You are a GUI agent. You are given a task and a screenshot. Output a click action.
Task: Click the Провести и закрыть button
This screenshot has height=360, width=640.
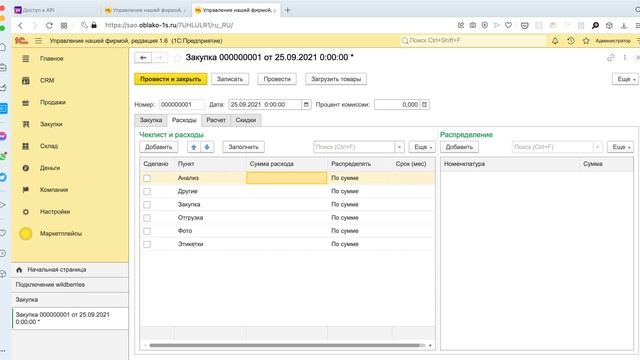pyautogui.click(x=171, y=79)
